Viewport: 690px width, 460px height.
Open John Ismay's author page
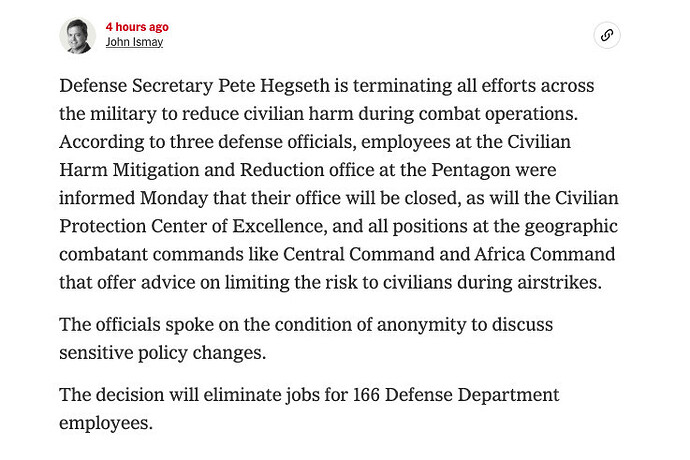pos(134,42)
